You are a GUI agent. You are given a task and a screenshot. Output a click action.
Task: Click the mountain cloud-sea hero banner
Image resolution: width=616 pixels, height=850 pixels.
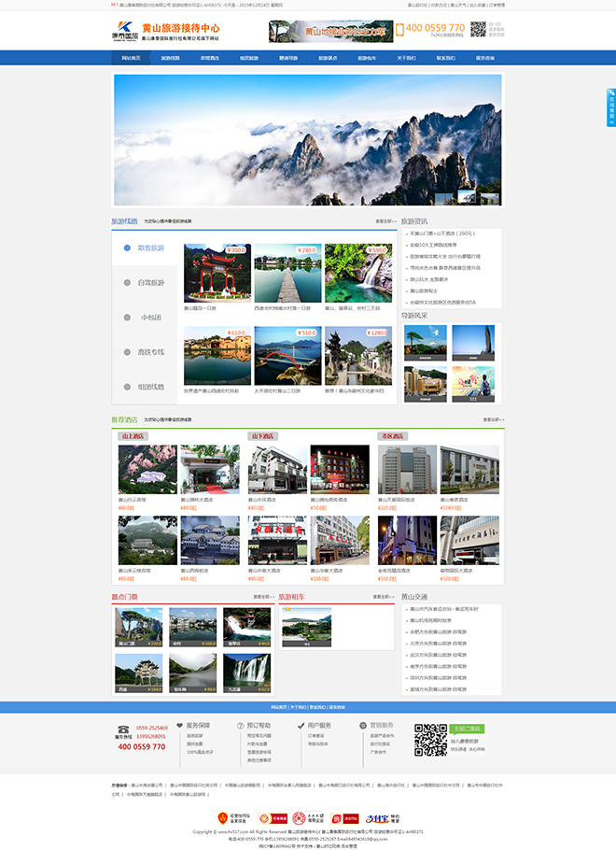[x=308, y=138]
